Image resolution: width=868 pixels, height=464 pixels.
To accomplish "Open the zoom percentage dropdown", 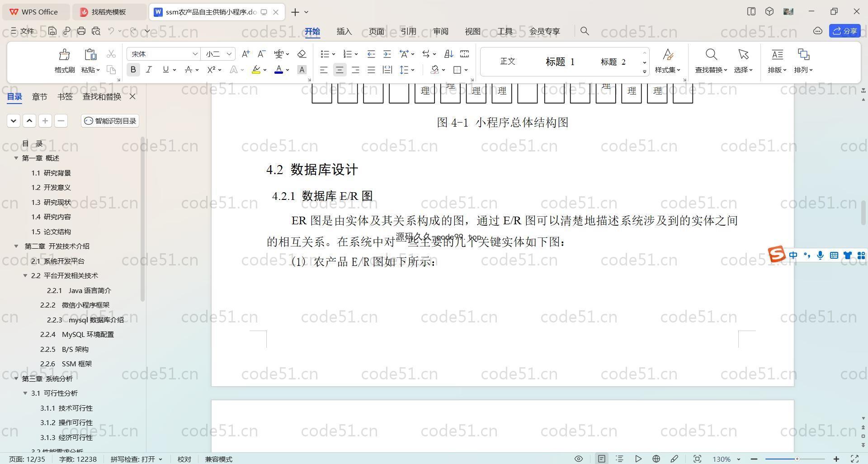I will tap(739, 459).
